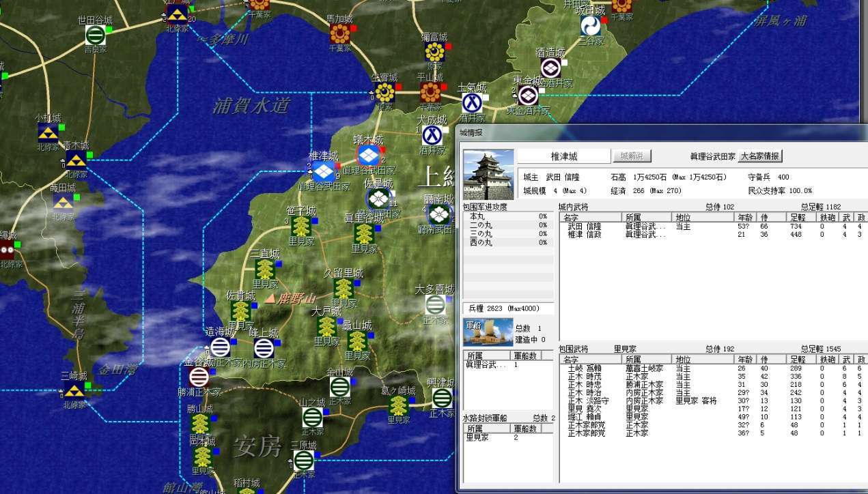Viewport: 868px width, 494px height.
Task: Select the 大多喜城 castle marker
Action: (435, 304)
